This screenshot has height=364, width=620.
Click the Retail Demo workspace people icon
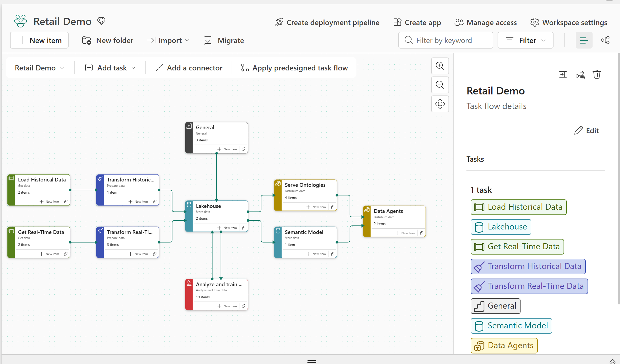(x=21, y=21)
